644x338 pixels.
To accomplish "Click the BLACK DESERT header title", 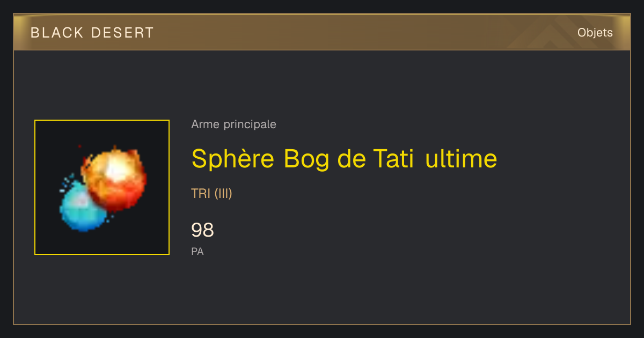I will point(92,33).
